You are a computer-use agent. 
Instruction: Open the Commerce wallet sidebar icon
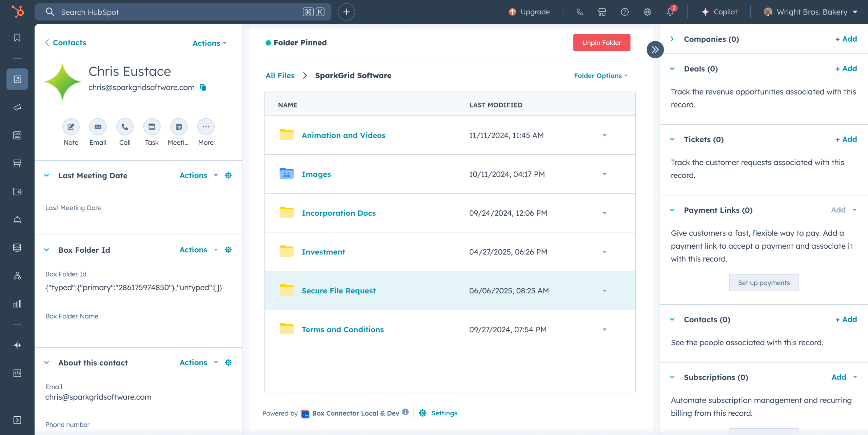click(x=17, y=191)
